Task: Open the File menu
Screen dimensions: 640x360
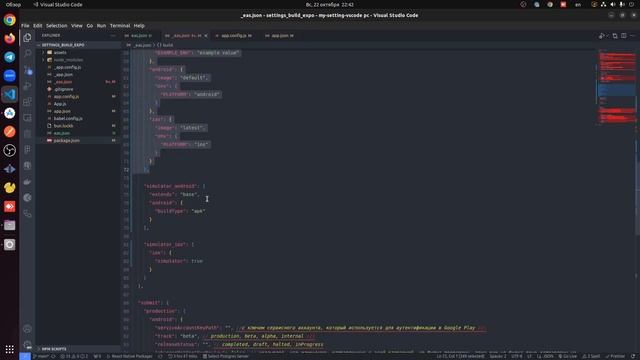Action: point(25,26)
